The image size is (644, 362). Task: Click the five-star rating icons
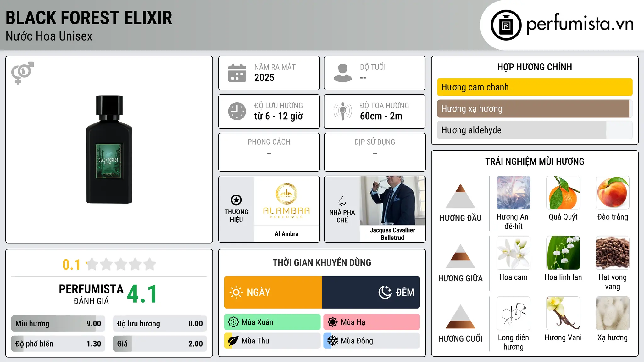tap(121, 264)
